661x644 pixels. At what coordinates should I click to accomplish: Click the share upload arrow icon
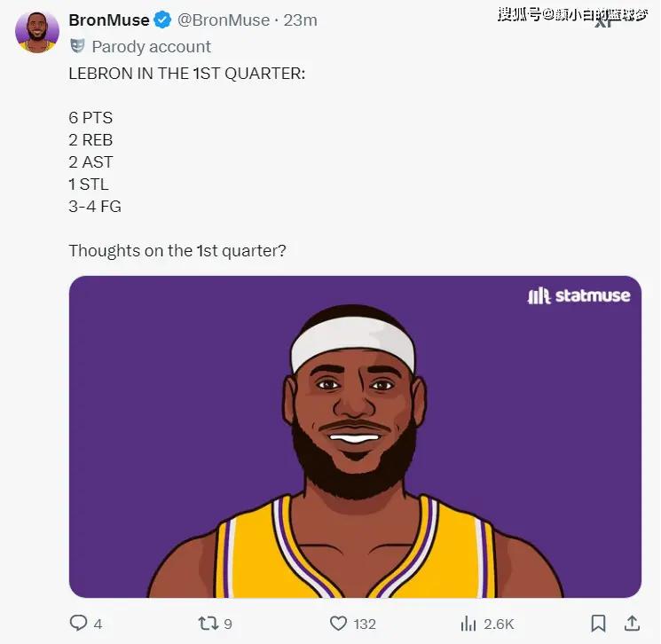(632, 623)
